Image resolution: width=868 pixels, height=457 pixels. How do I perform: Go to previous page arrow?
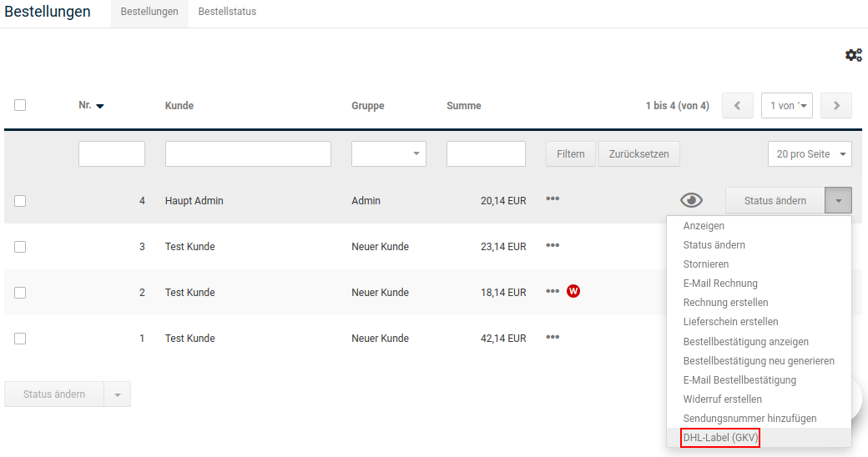coord(737,106)
